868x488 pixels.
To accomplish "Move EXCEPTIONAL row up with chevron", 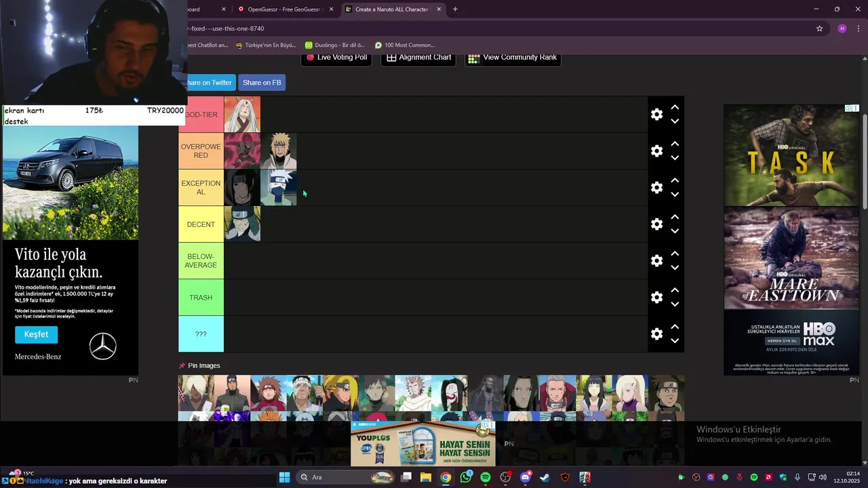I will 675,180.
